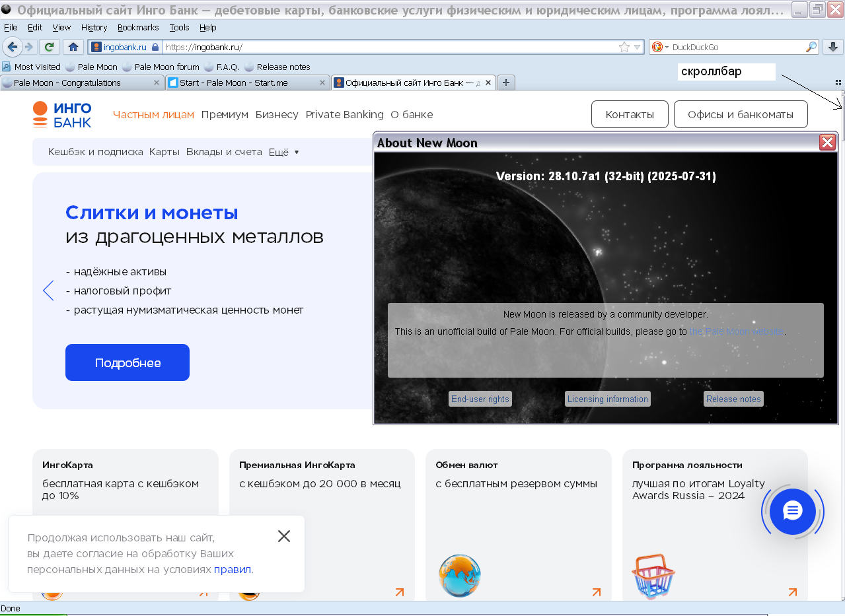Open the F.A.Q. bookmark
The image size is (845, 616).
click(x=221, y=67)
